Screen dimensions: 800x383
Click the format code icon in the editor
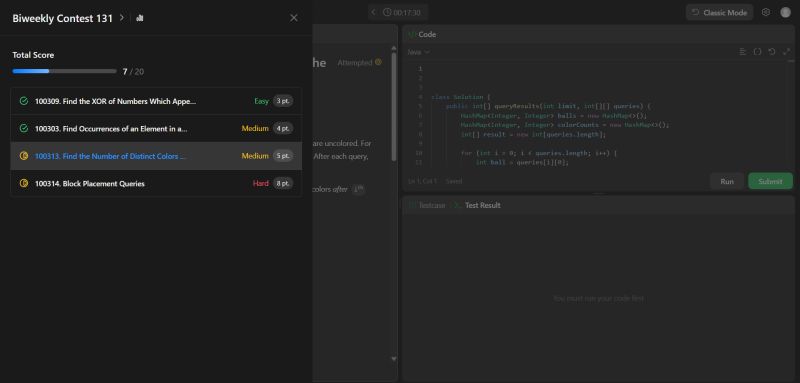click(743, 52)
